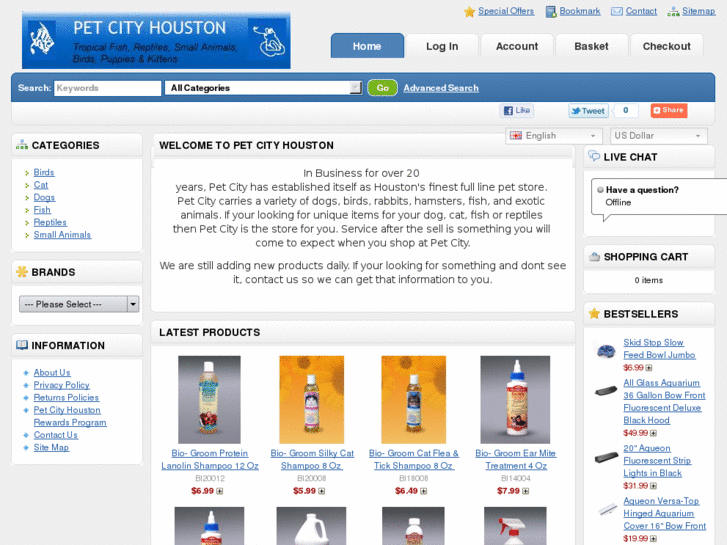
Task: Click Bio-Groom Ear Mite Treatment product image
Action: 515,400
